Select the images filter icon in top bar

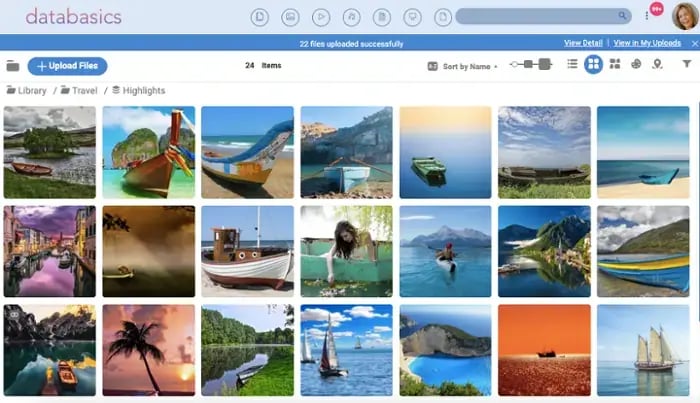(x=290, y=17)
